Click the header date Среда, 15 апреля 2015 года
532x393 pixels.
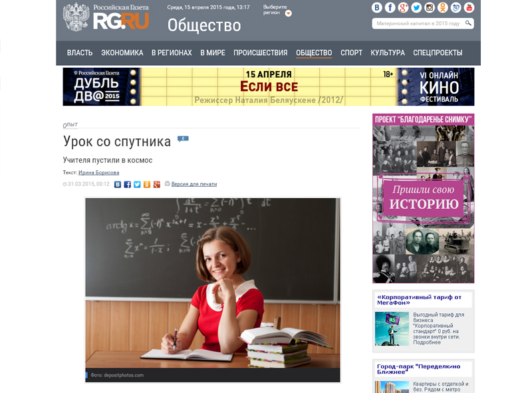[201, 7]
